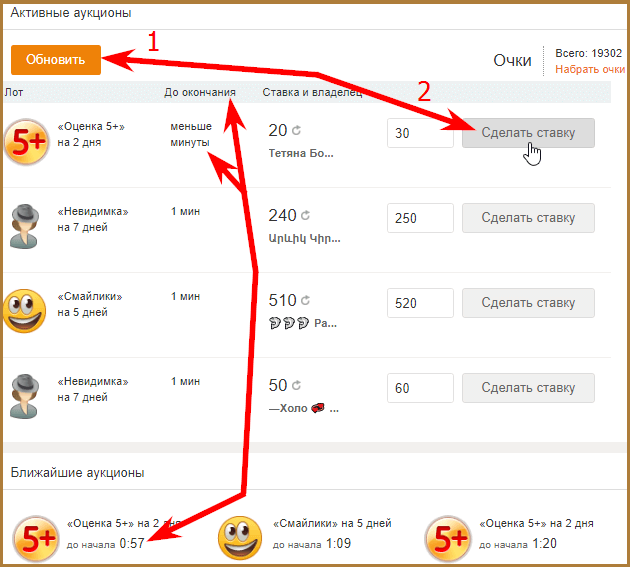The image size is (630, 567).
Task: Click the «Смайлики» на 5 дней active lot title
Action: pos(90,304)
